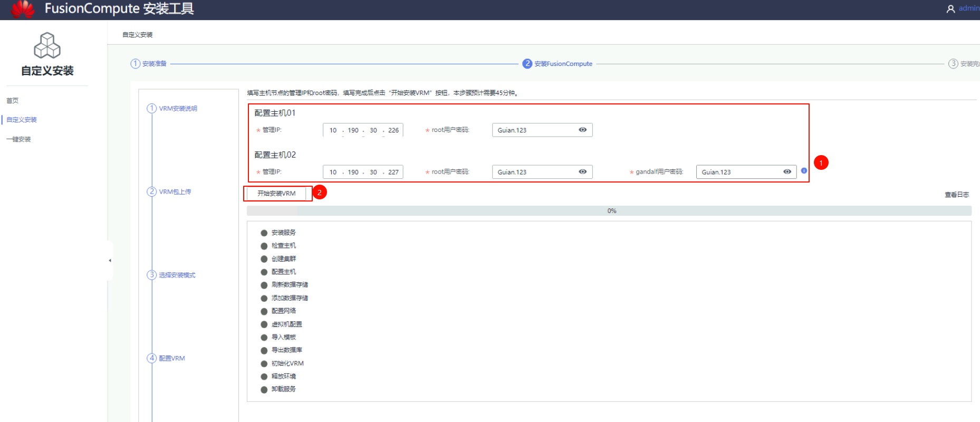Select 一键安装 in the sidebar

click(19, 139)
